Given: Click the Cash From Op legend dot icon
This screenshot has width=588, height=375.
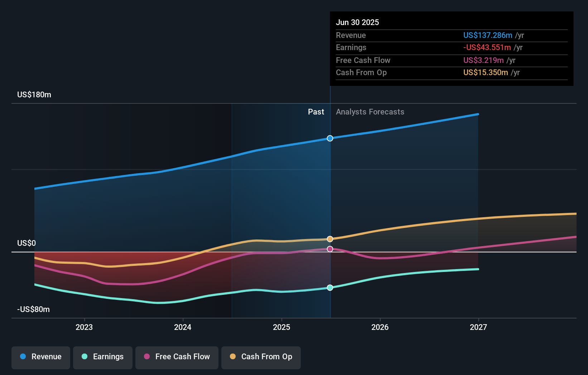Looking at the screenshot, I should tap(233, 356).
